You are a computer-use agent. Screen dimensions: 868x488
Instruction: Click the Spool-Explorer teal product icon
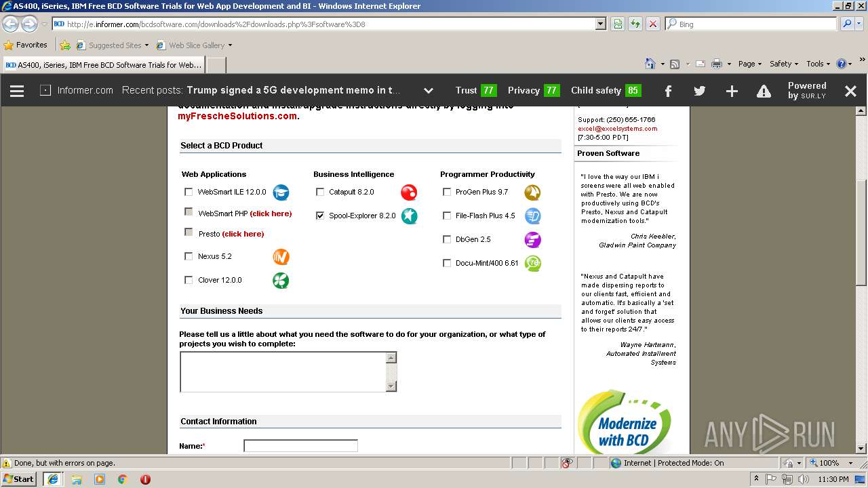409,216
